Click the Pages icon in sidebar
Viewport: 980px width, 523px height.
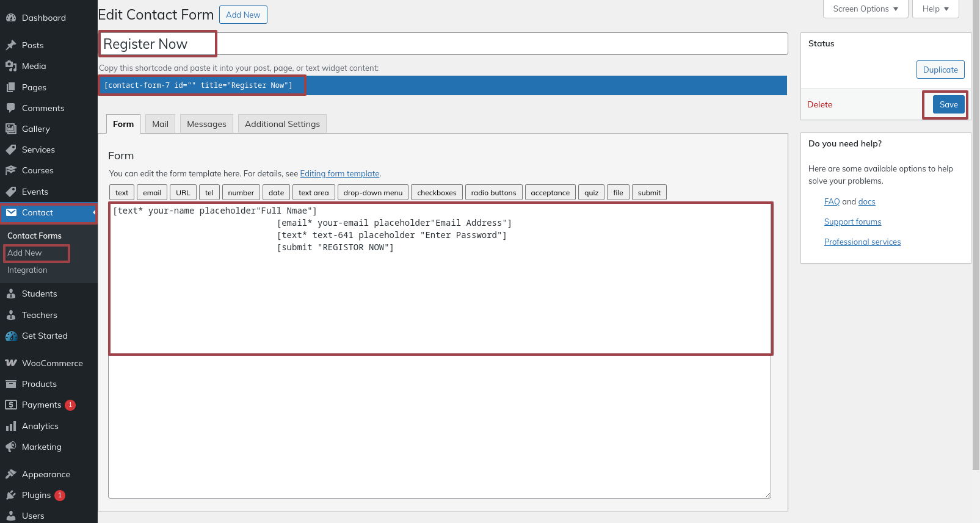pos(11,87)
